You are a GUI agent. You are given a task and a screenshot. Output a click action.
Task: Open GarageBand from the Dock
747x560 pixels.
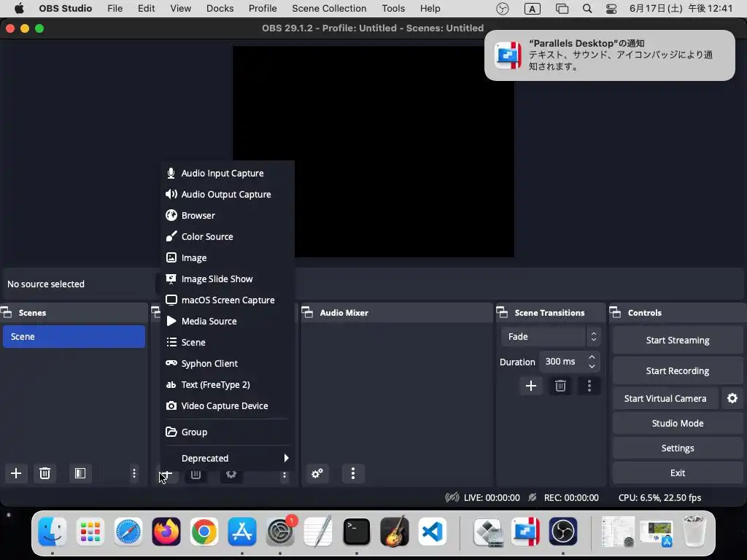point(395,532)
